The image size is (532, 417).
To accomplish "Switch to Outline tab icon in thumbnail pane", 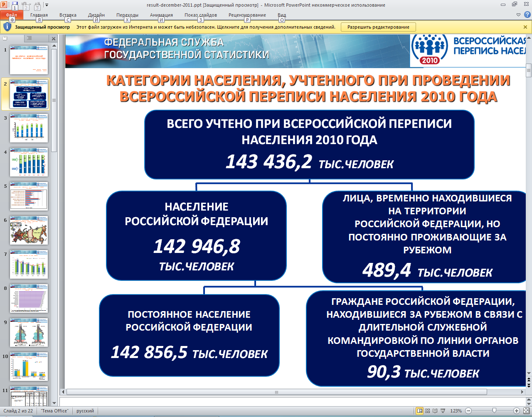I will click(30, 38).
